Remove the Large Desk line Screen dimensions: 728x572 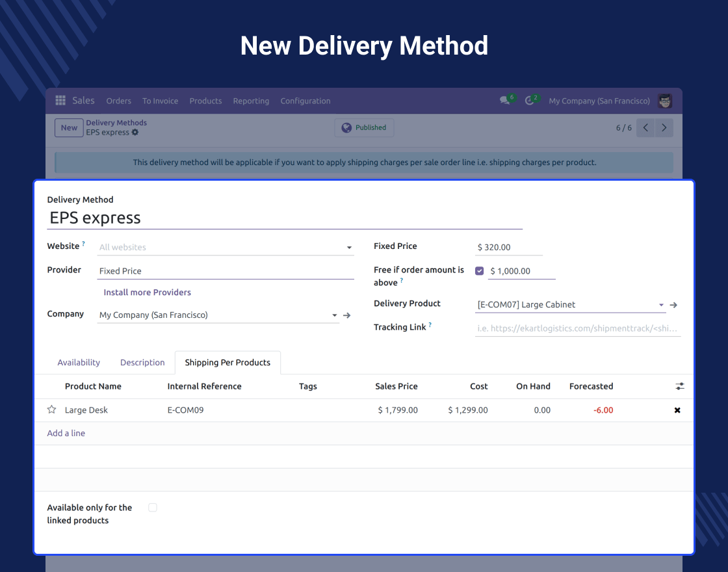677,410
